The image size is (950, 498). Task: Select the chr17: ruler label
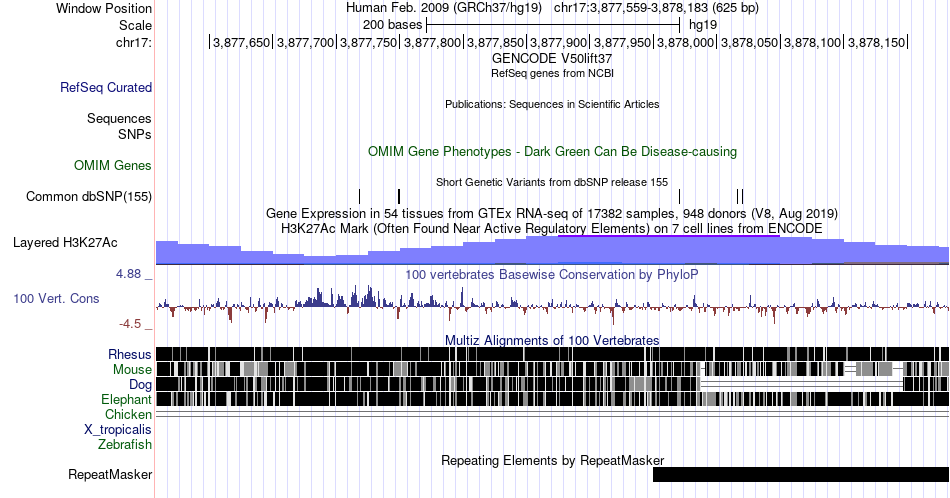click(x=134, y=42)
